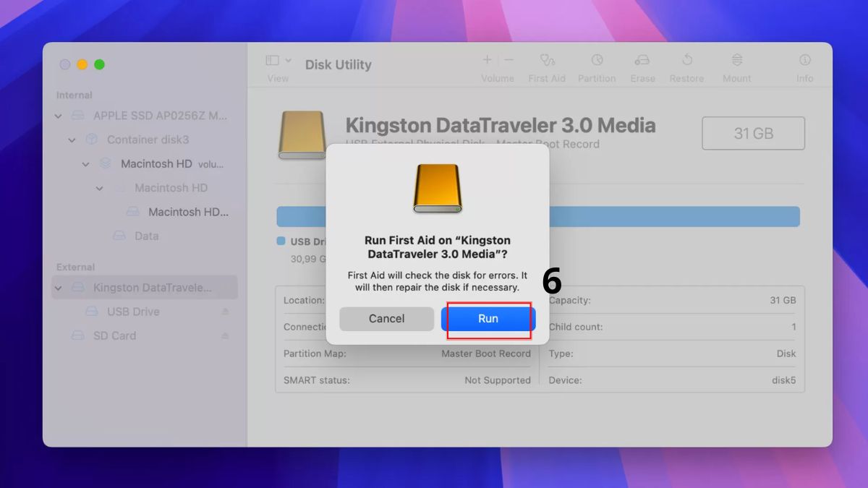Click the Restore toolbar icon
868x488 pixels.
(686, 61)
